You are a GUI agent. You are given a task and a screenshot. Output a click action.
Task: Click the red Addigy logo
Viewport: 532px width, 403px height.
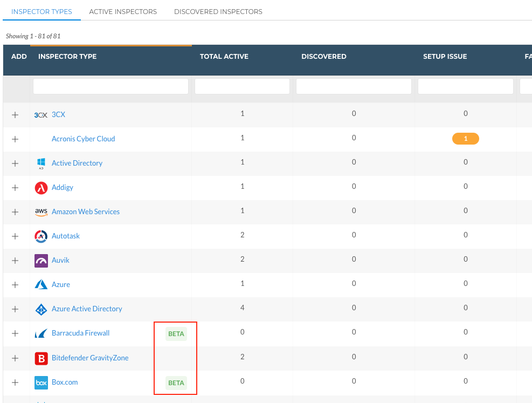pyautogui.click(x=41, y=188)
